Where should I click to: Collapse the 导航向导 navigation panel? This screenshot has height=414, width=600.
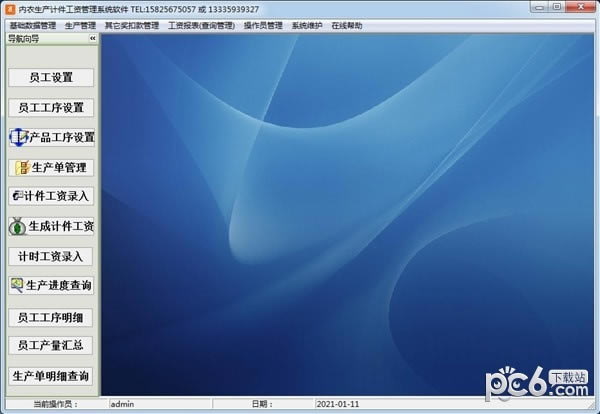(x=92, y=38)
